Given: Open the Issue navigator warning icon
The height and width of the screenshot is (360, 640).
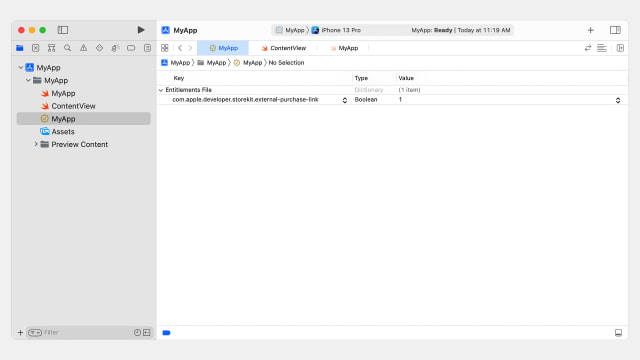Looking at the screenshot, I should pyautogui.click(x=83, y=48).
